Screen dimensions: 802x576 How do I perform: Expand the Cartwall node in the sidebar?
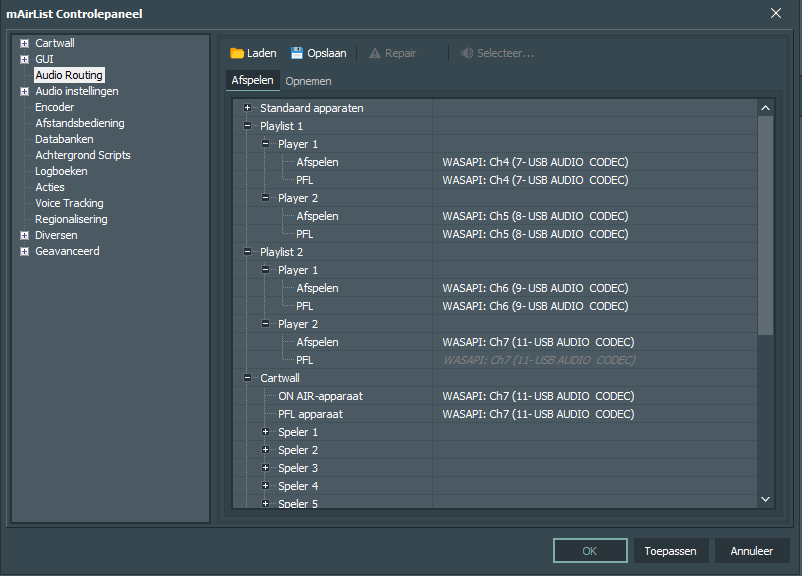point(24,43)
